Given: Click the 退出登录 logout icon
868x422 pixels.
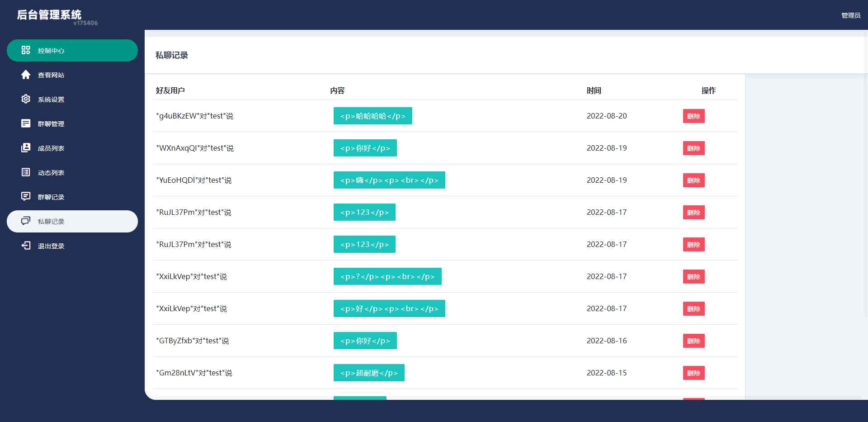Looking at the screenshot, I should pos(26,246).
